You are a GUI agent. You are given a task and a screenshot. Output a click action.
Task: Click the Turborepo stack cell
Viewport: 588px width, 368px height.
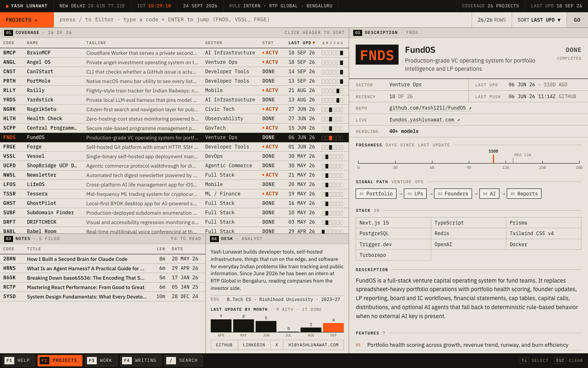393,255
